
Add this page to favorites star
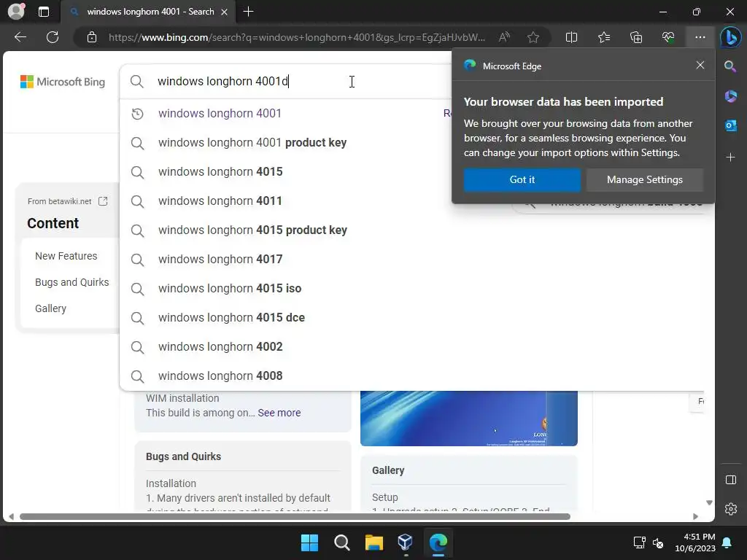533,37
